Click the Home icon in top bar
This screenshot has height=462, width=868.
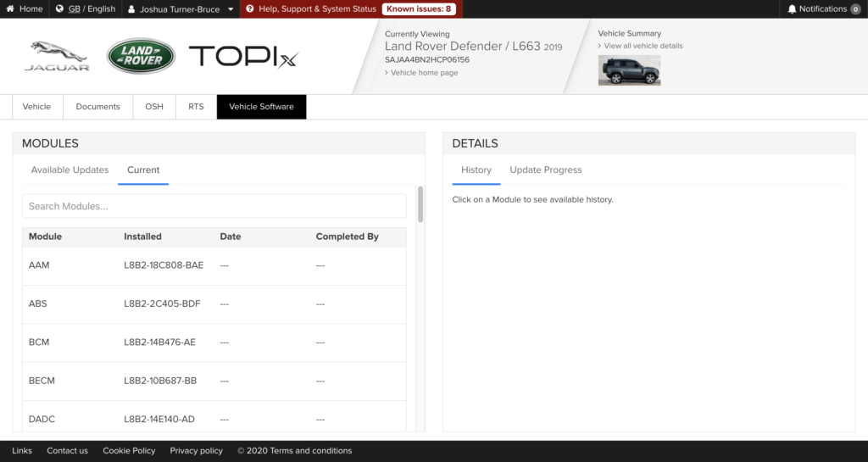click(12, 9)
